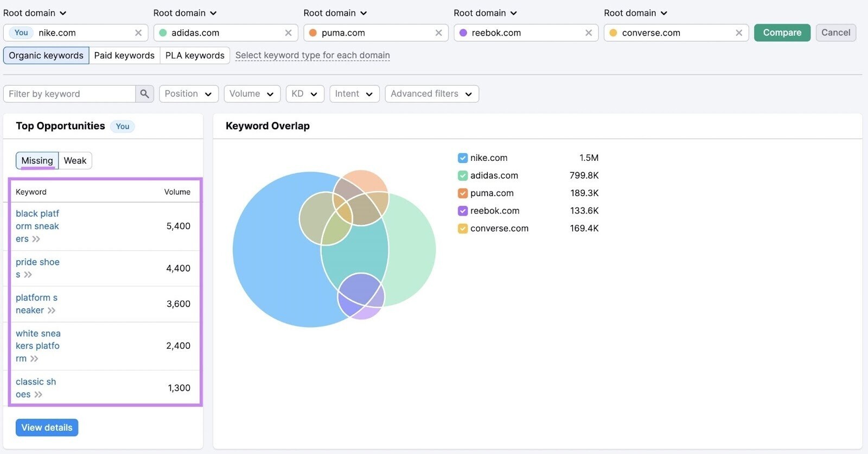
Task: Expand the Intent filter dropdown
Action: [354, 94]
